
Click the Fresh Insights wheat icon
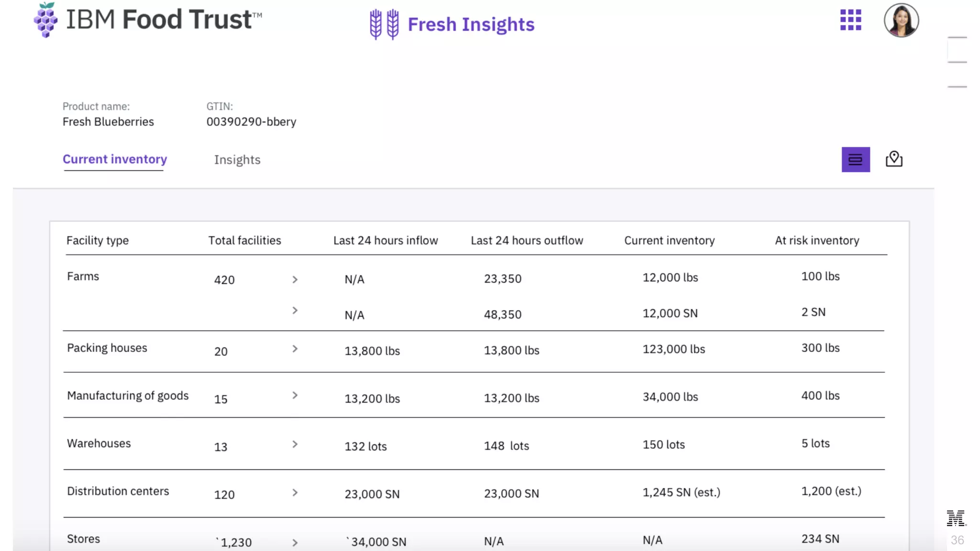[384, 24]
